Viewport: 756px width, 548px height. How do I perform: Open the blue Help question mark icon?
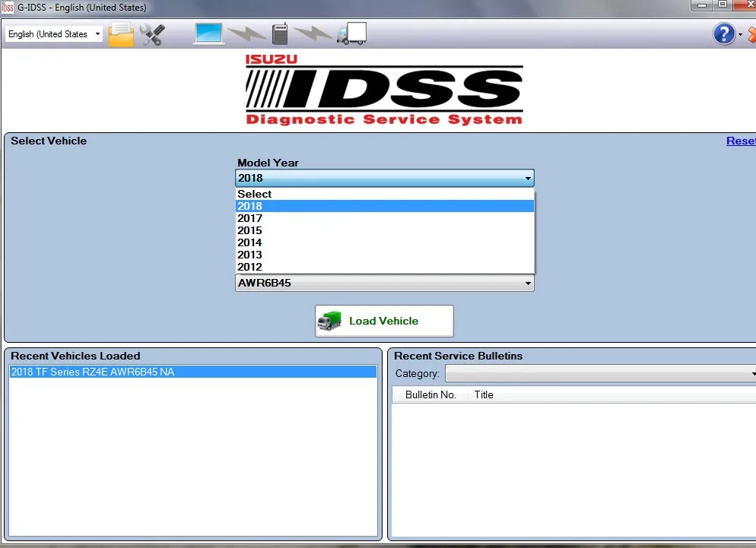724,34
